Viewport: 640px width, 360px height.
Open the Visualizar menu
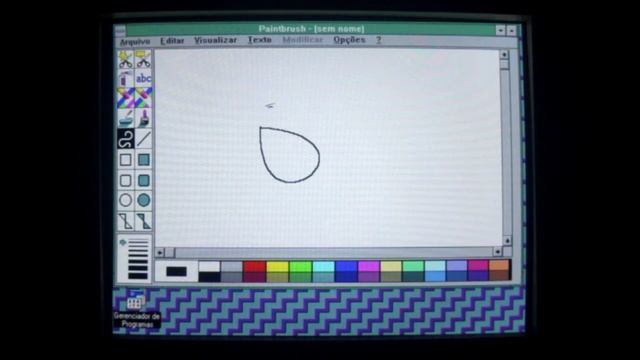(x=215, y=40)
